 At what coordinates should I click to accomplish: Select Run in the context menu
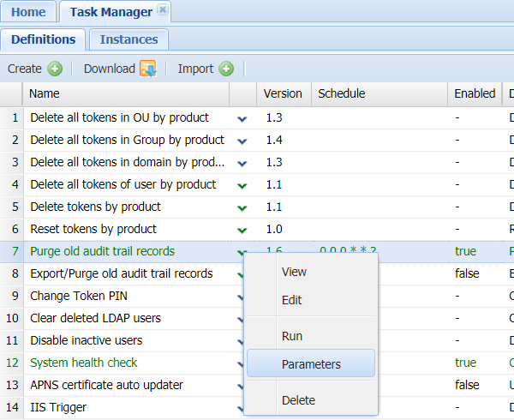click(292, 336)
